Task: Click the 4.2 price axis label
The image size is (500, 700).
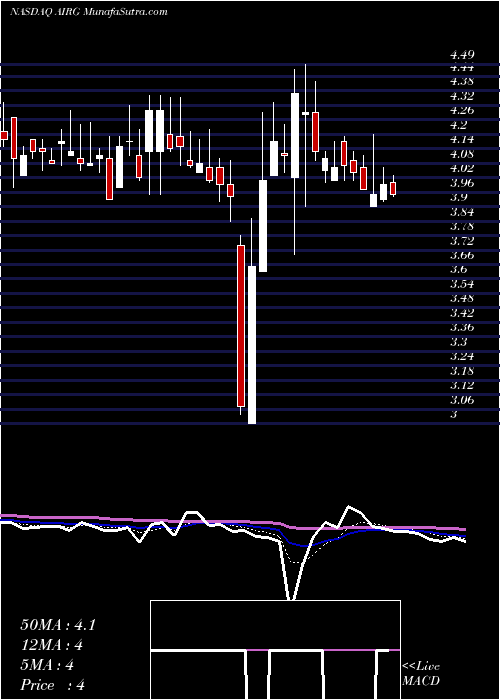Action: (x=459, y=125)
